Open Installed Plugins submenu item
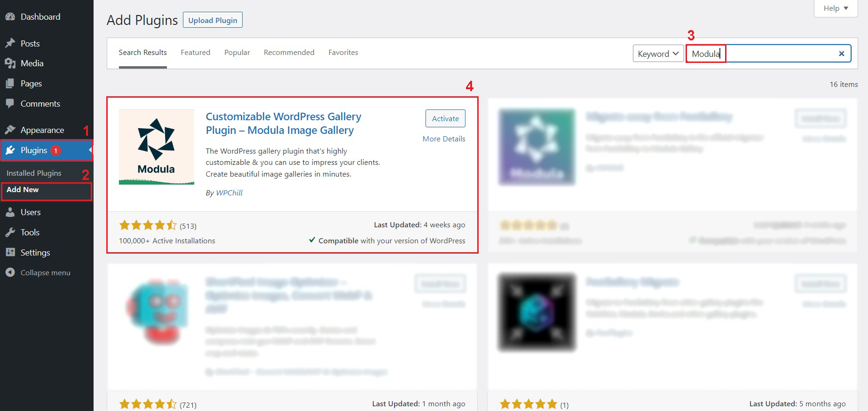Screen dimensions: 868x411 pyautogui.click(x=34, y=173)
